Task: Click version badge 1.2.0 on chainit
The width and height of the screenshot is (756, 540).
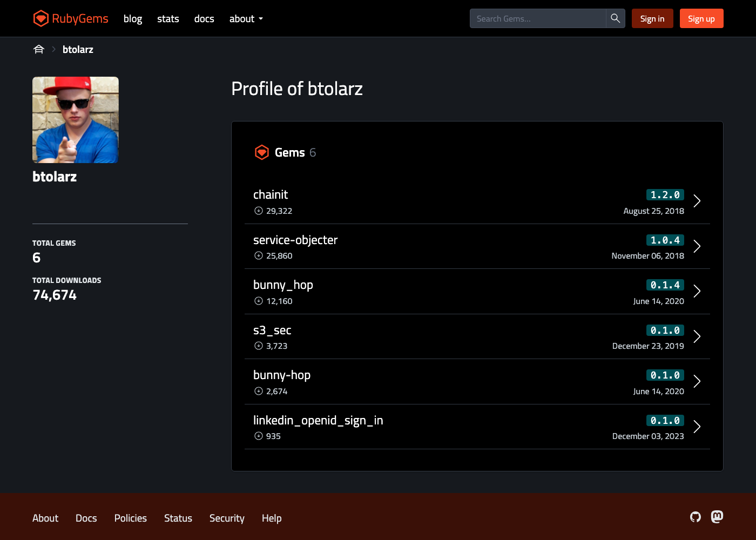Action: coord(665,194)
